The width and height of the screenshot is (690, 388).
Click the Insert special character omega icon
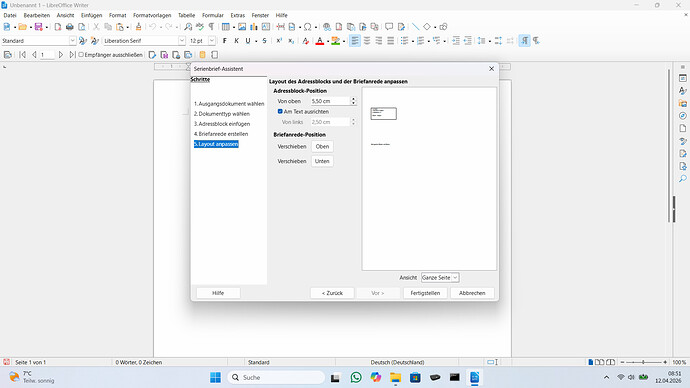pos(308,27)
